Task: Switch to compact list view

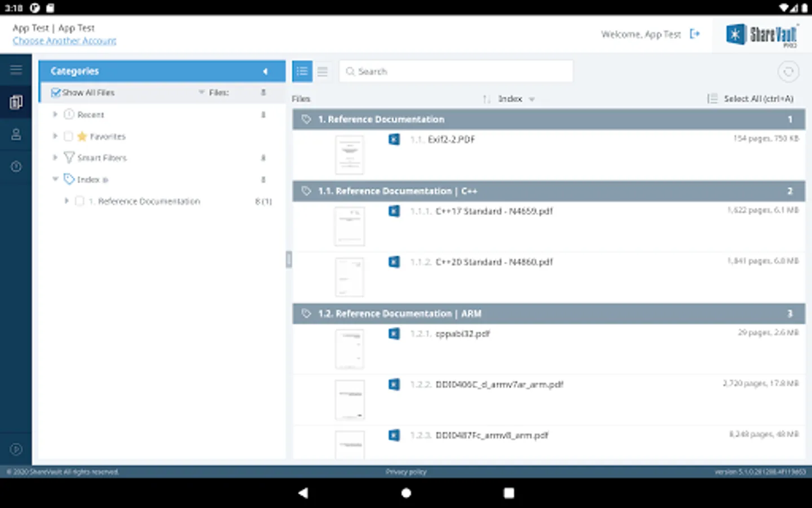Action: click(x=323, y=71)
